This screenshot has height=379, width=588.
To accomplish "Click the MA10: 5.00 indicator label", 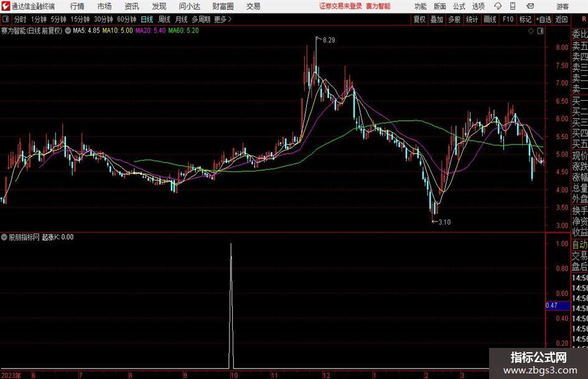I will click(x=118, y=30).
